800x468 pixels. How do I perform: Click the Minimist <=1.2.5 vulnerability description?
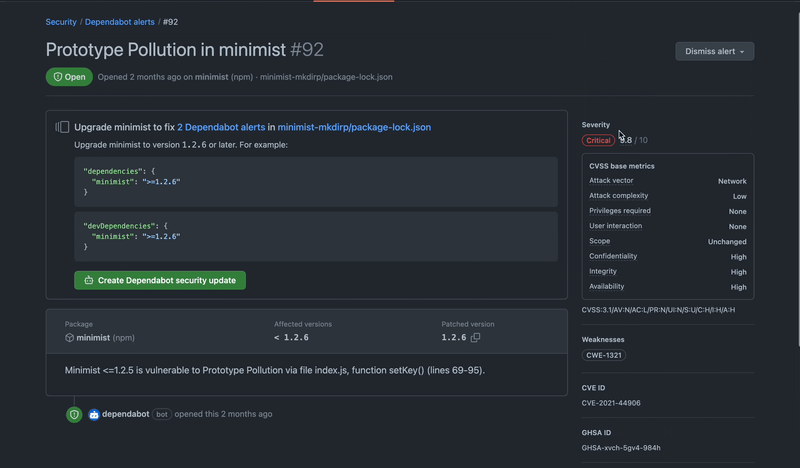coord(274,370)
